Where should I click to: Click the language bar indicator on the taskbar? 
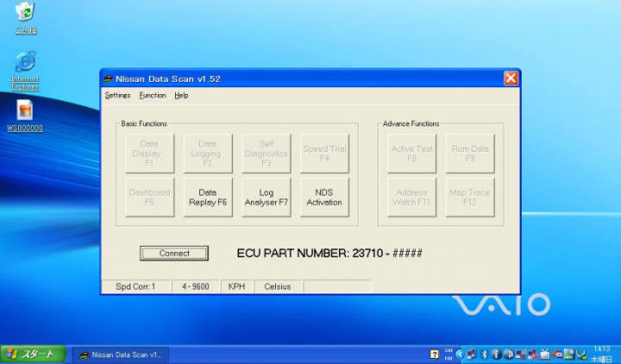pos(448,355)
